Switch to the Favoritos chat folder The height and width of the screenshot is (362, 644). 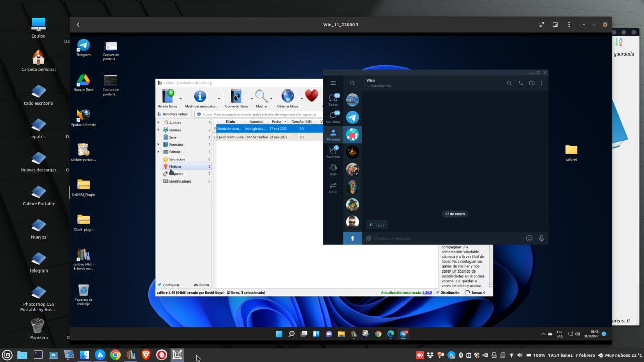(333, 152)
